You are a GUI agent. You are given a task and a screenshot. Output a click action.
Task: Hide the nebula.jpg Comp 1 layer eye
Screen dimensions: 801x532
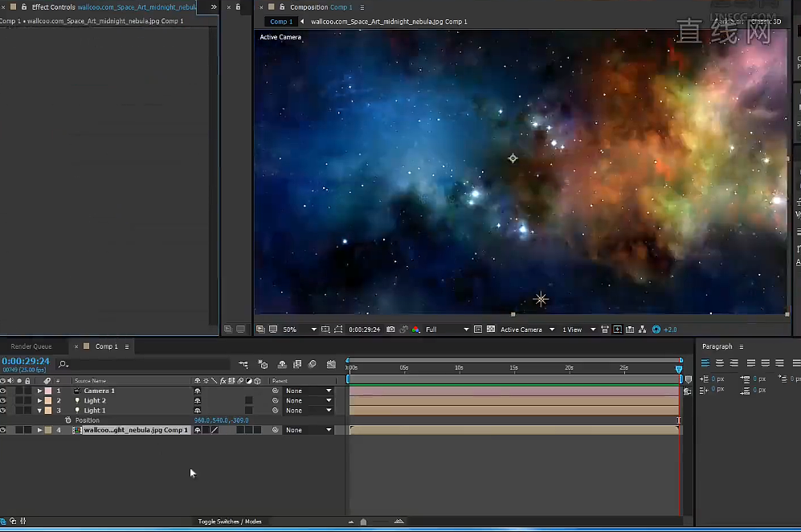tap(3, 430)
